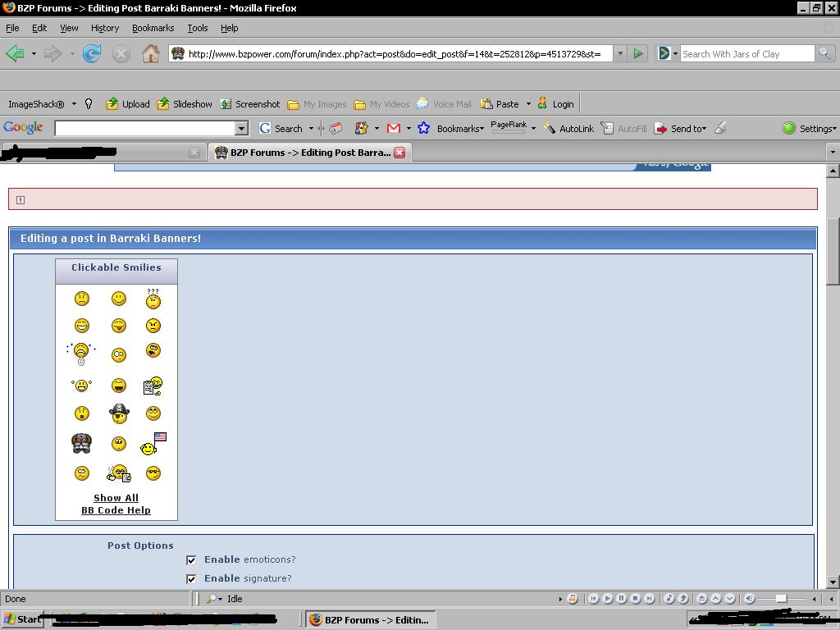
Task: Insert the crying smiley with tears
Action: pyautogui.click(x=81, y=354)
